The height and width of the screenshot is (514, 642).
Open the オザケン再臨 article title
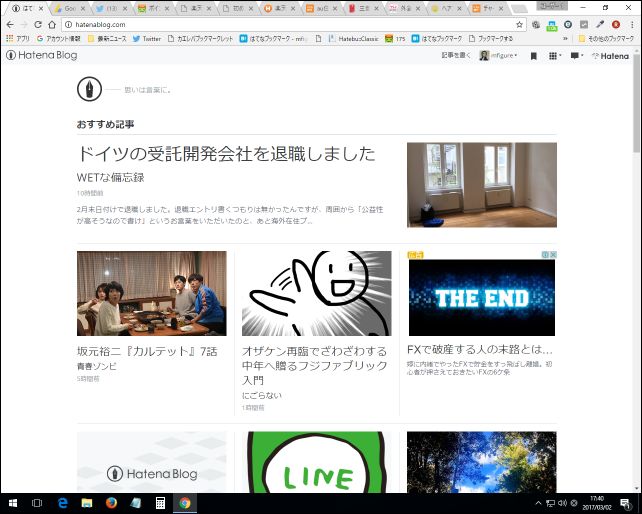click(314, 366)
